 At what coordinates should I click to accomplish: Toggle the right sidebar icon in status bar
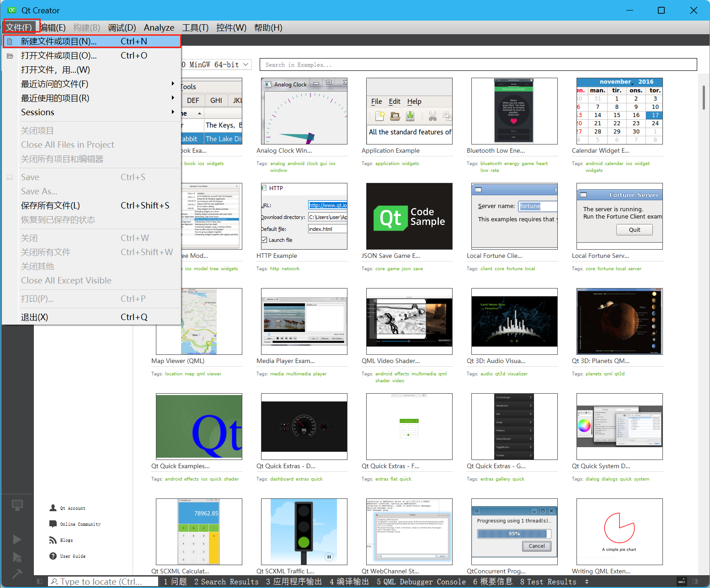(x=695, y=582)
